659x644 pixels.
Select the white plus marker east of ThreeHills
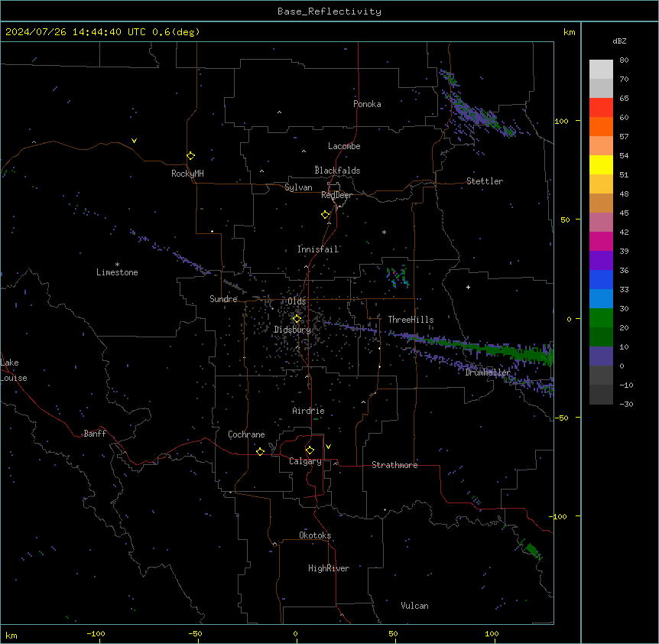(x=468, y=287)
